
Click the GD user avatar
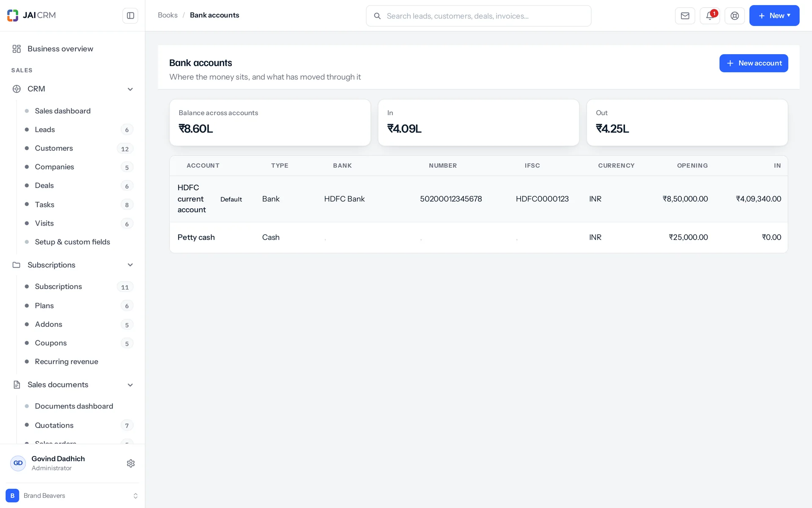(18, 463)
